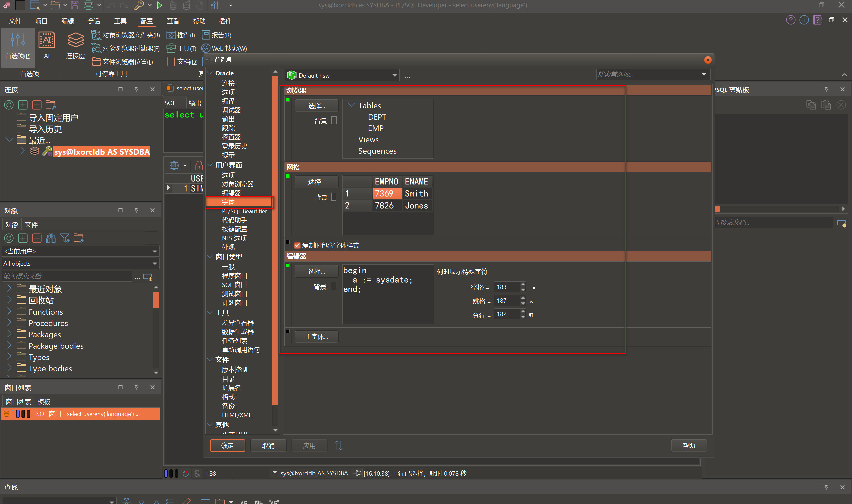Click the refresh icon in the Connections panel

pos(9,105)
